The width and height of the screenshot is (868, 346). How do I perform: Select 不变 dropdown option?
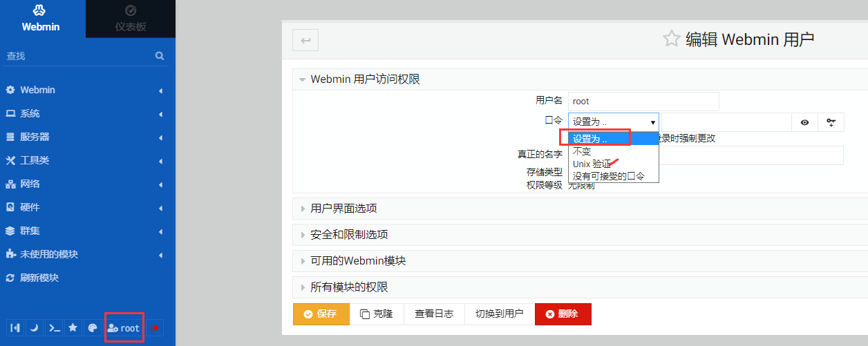[614, 151]
